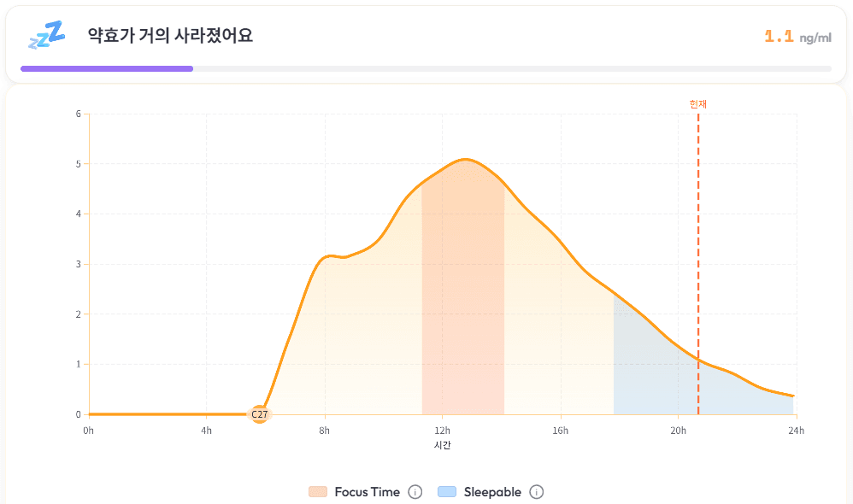The width and height of the screenshot is (853, 504).
Task: Click the 12h label on the time axis
Action: pos(443,431)
